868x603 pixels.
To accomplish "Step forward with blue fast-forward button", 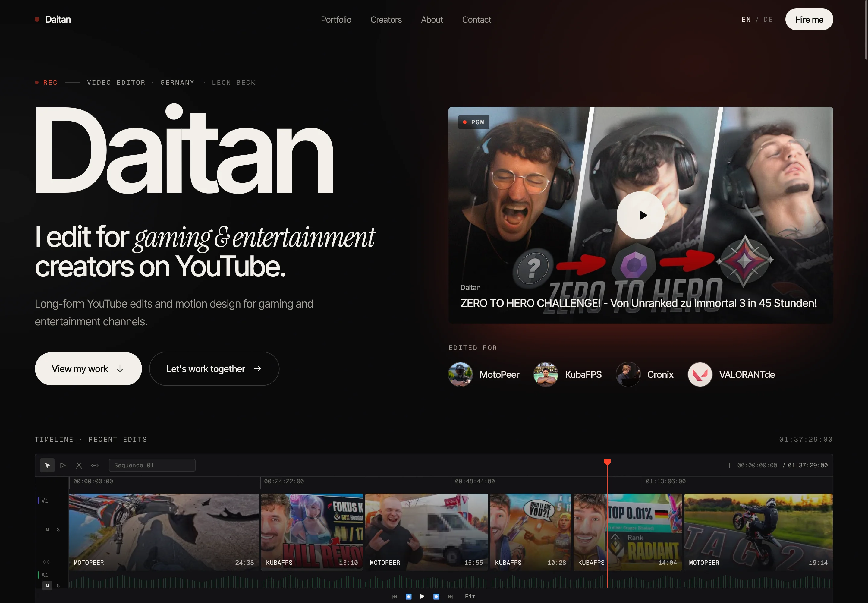I will click(x=436, y=596).
